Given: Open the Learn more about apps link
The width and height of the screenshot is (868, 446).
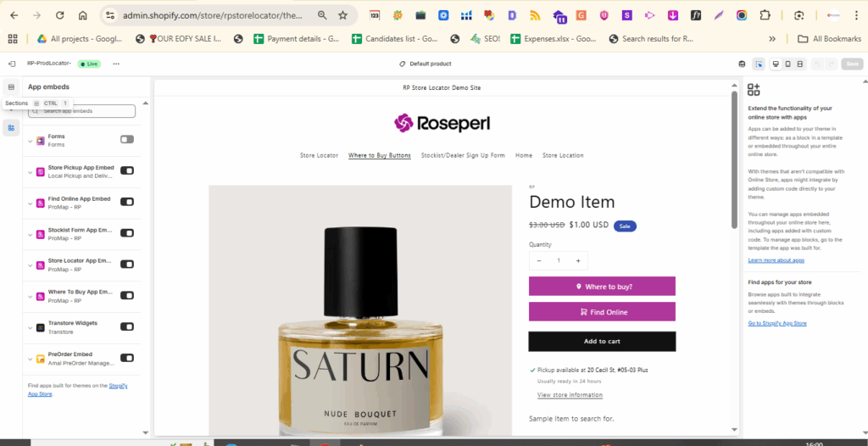Looking at the screenshot, I should 776,260.
